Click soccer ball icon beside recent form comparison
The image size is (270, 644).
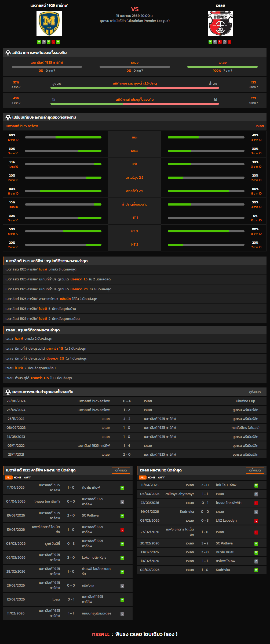tap(8, 118)
